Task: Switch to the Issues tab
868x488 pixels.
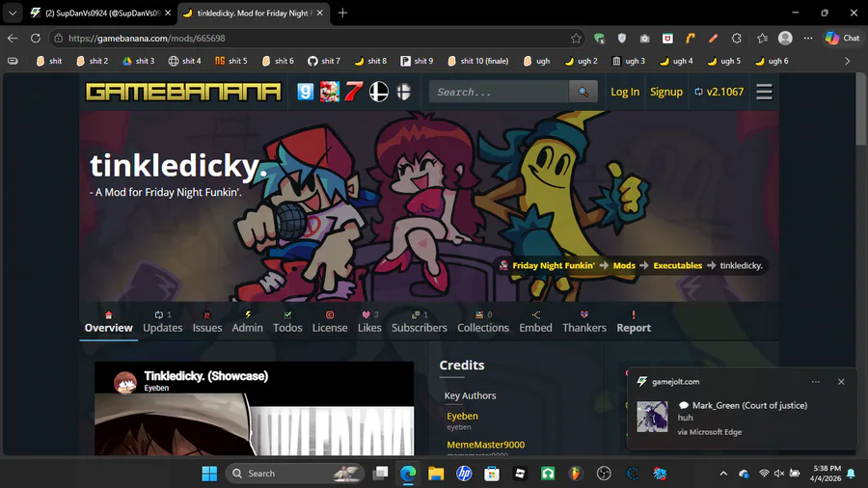Action: (x=207, y=322)
